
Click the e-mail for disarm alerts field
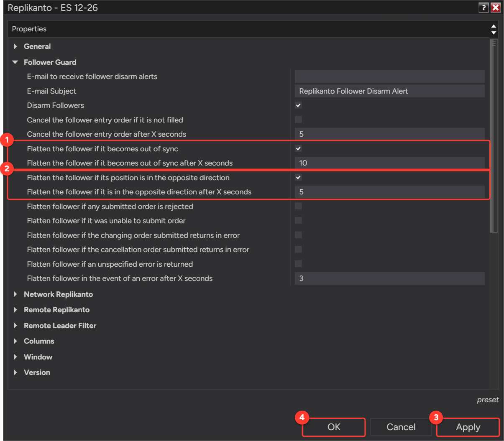390,76
